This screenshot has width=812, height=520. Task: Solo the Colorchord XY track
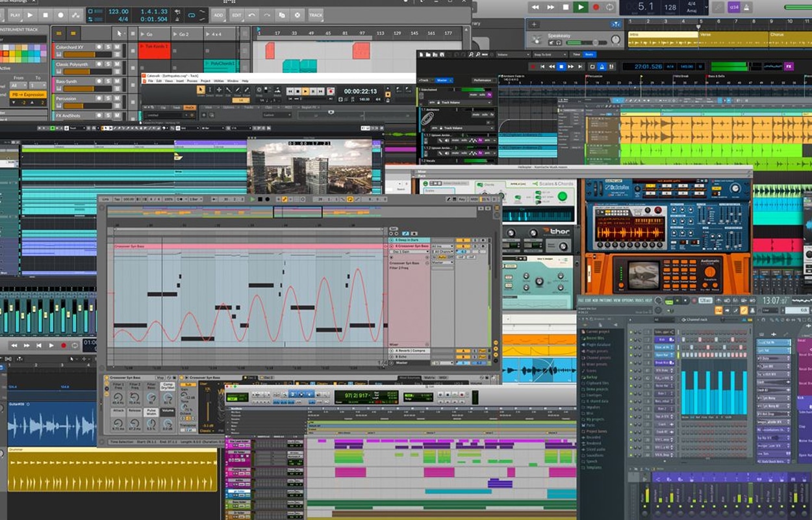pos(108,47)
